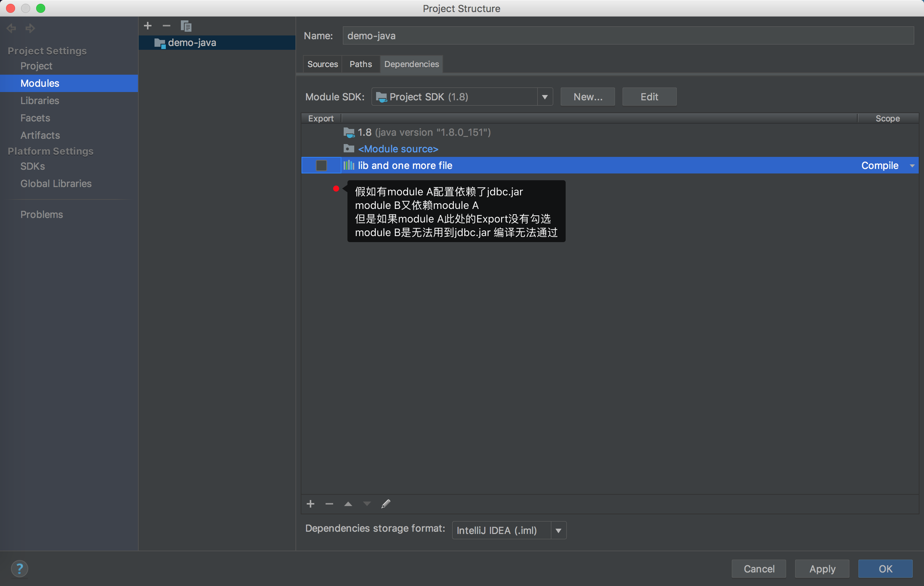Open Global Libraries settings

pos(56,184)
